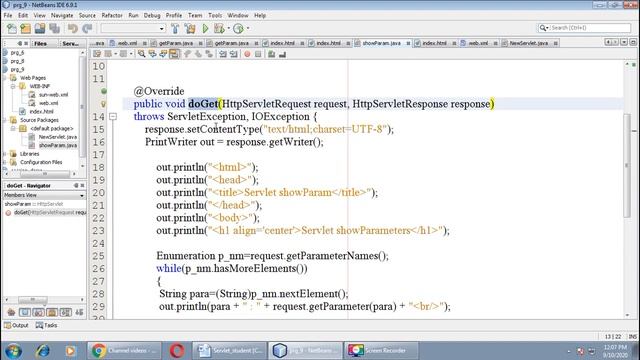
Task: Toggle Highlight Search editor button
Action: [x=174, y=54]
